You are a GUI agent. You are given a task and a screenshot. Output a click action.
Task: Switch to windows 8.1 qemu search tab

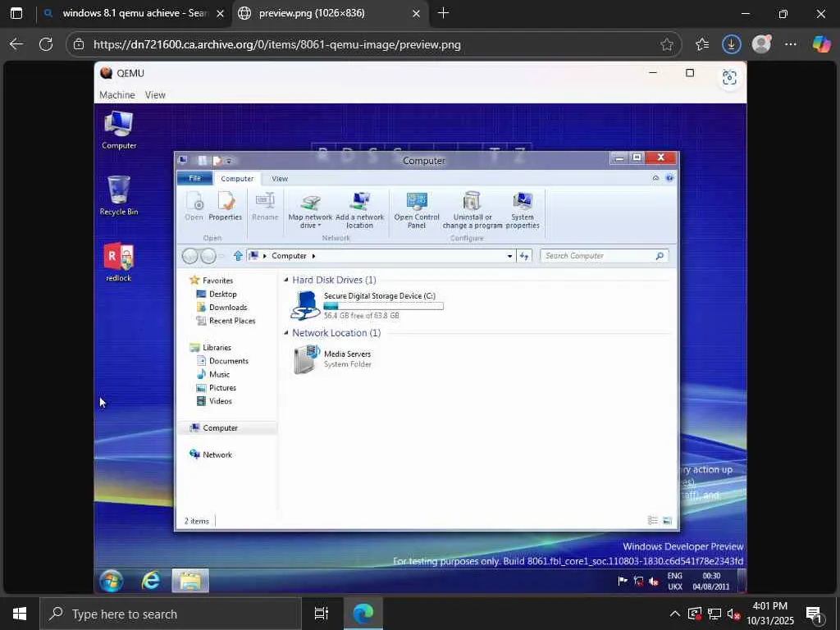tap(134, 13)
